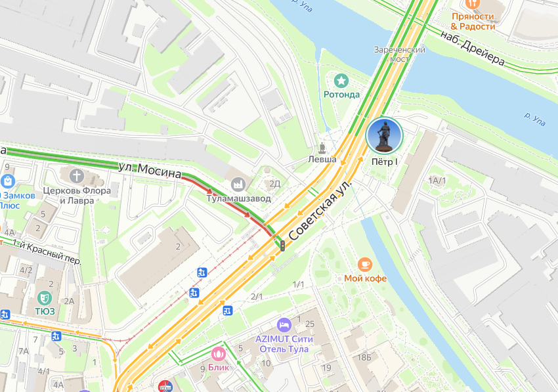Select the AZIMUT Сити Отель bed icon
Image resolution: width=558 pixels, height=392 pixels.
284,325
